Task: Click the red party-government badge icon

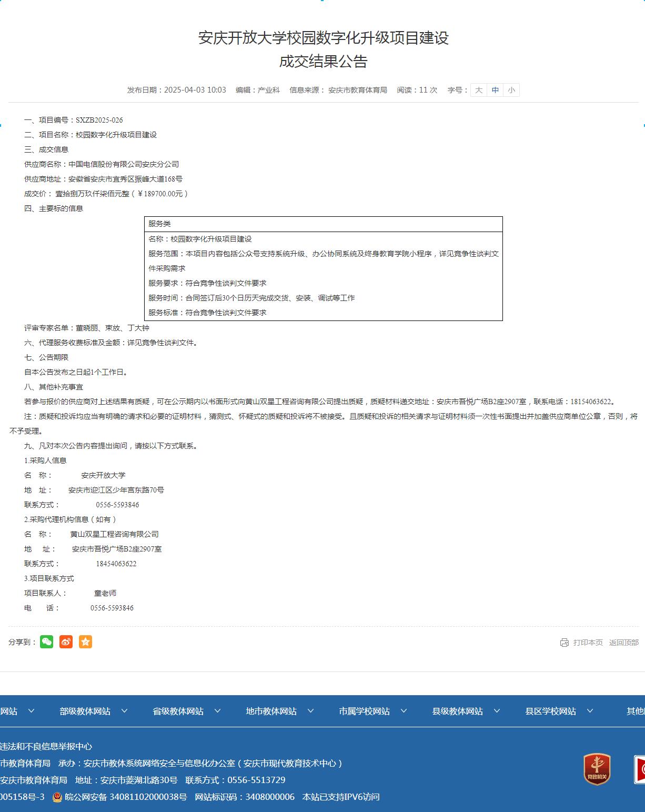Action: pos(597,769)
